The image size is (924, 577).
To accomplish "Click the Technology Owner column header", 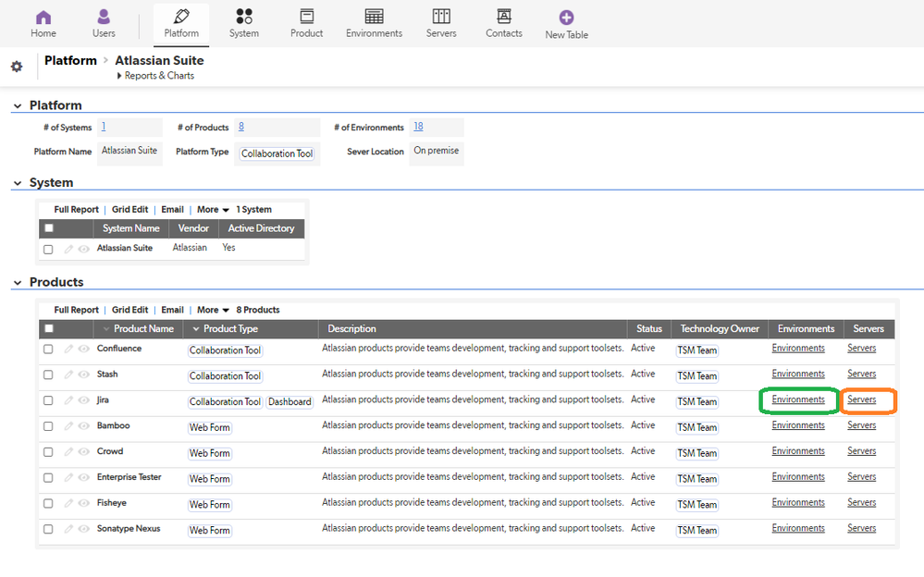I will 720,329.
